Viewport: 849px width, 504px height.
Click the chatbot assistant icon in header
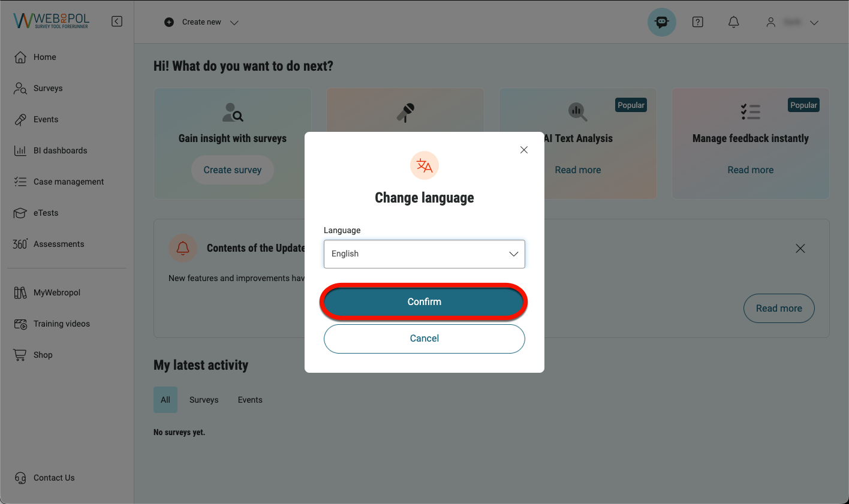point(661,22)
